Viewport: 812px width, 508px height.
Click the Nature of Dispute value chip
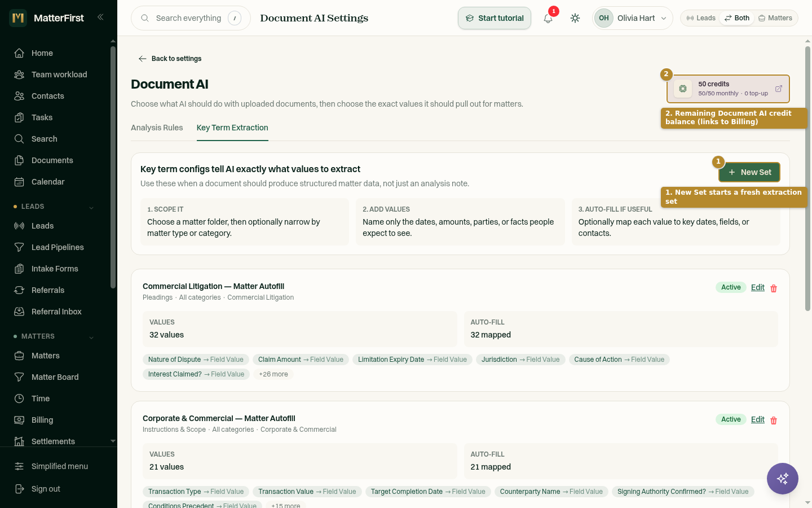point(196,360)
